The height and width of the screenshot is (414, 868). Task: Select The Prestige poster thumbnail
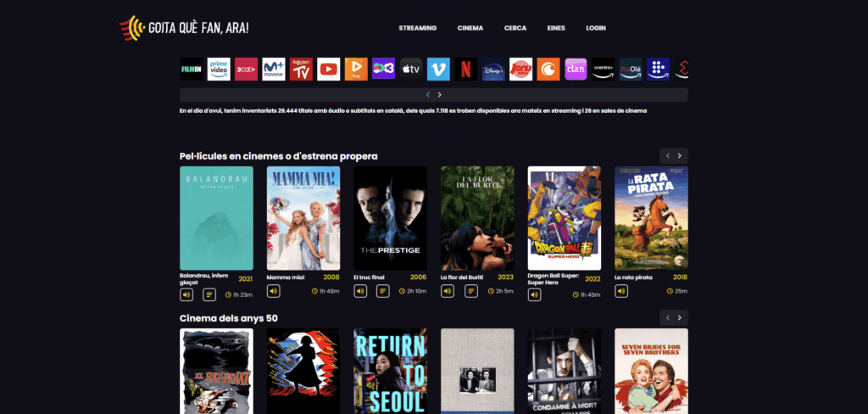[390, 218]
